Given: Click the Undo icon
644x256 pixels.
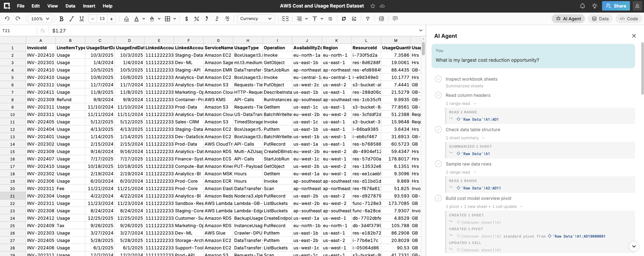Looking at the screenshot, I should (7, 18).
